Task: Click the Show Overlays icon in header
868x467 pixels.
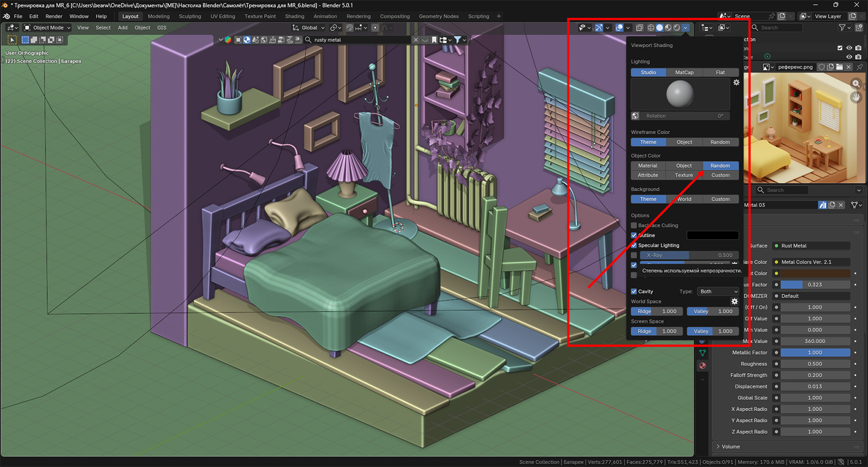Action: coord(619,28)
